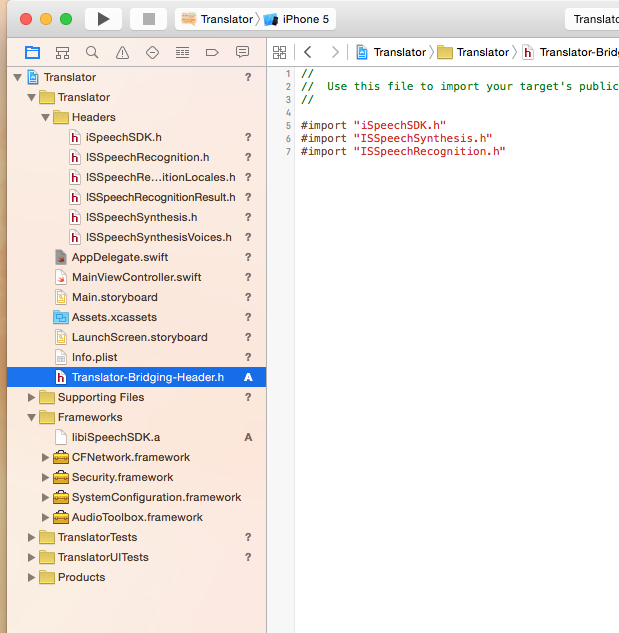This screenshot has height=633, width=619.
Task: Click Translator folder in jump bar
Action: click(473, 52)
